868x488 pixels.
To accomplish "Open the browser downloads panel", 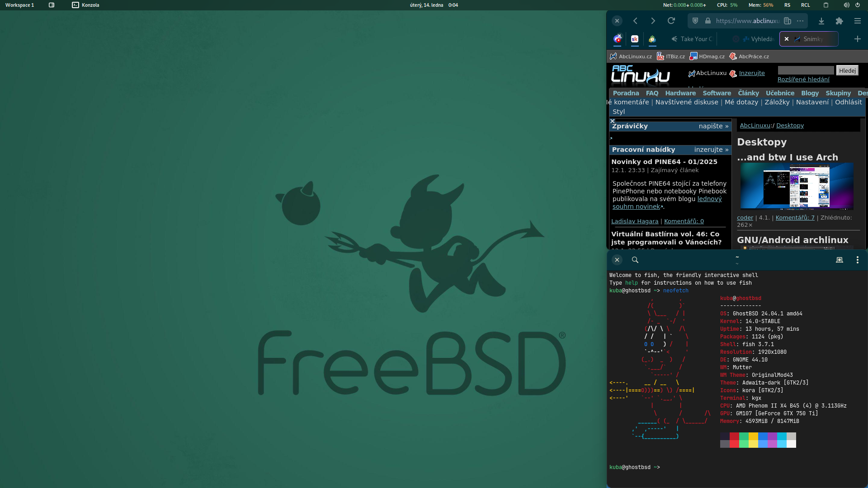I will pos(821,21).
